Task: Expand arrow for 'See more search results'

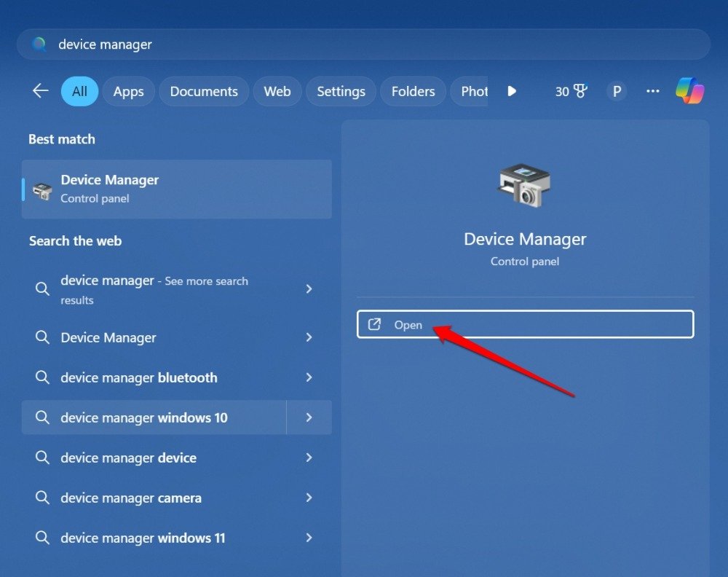Action: (x=309, y=289)
